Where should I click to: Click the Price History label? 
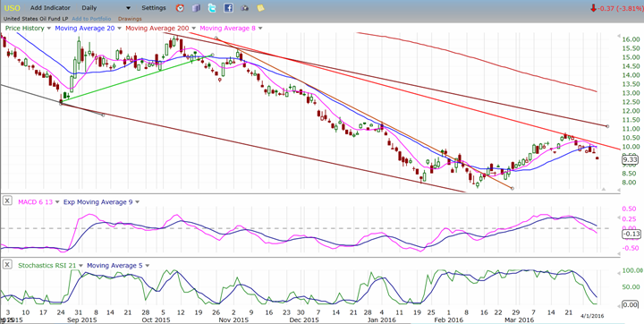[x=24, y=29]
